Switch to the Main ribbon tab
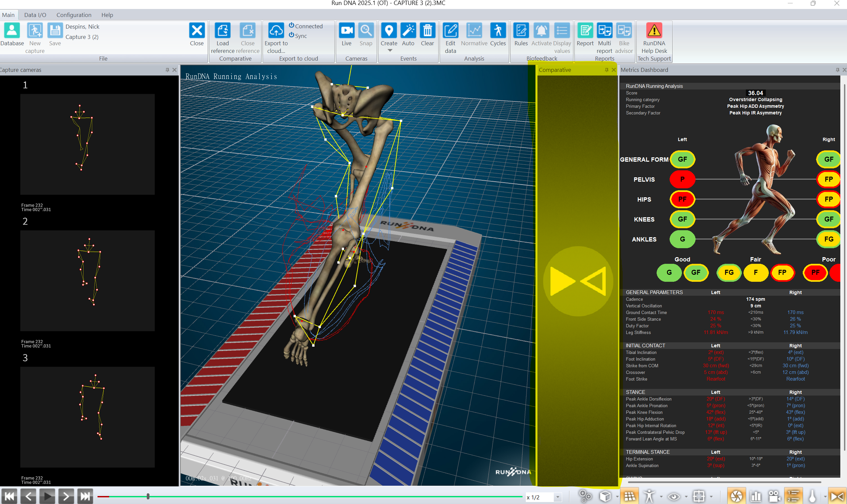847x504 pixels. tap(8, 15)
